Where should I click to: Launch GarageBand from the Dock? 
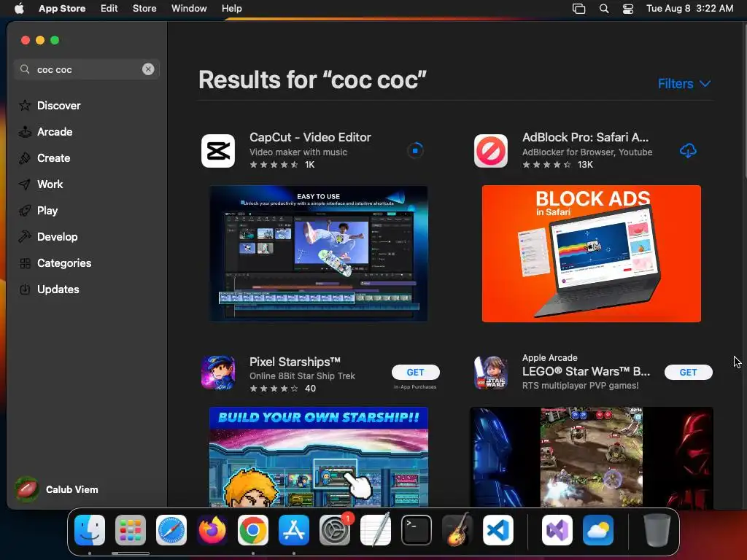pyautogui.click(x=457, y=530)
